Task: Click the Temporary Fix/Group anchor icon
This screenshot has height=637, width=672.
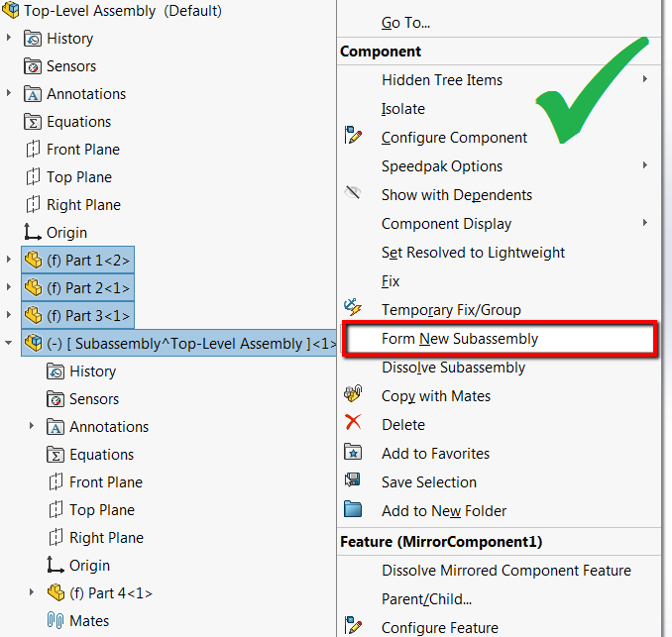Action: [x=353, y=307]
